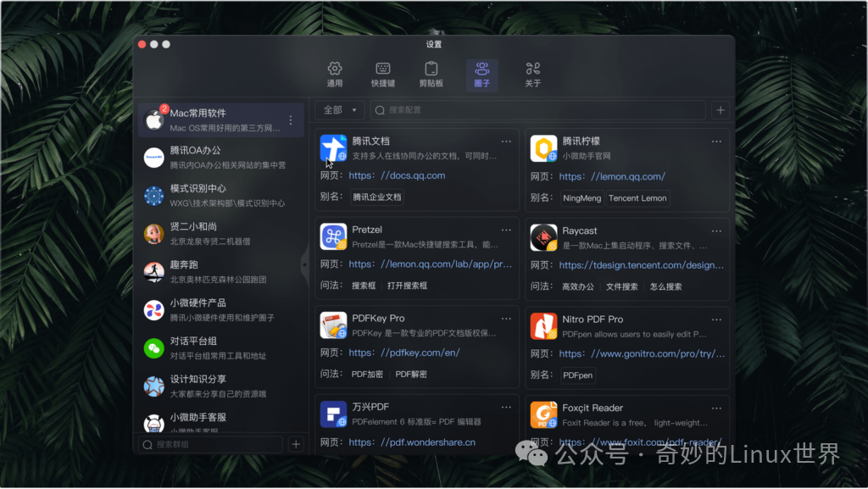
Task: Click the 打开搜索框 query tag
Action: tap(408, 286)
